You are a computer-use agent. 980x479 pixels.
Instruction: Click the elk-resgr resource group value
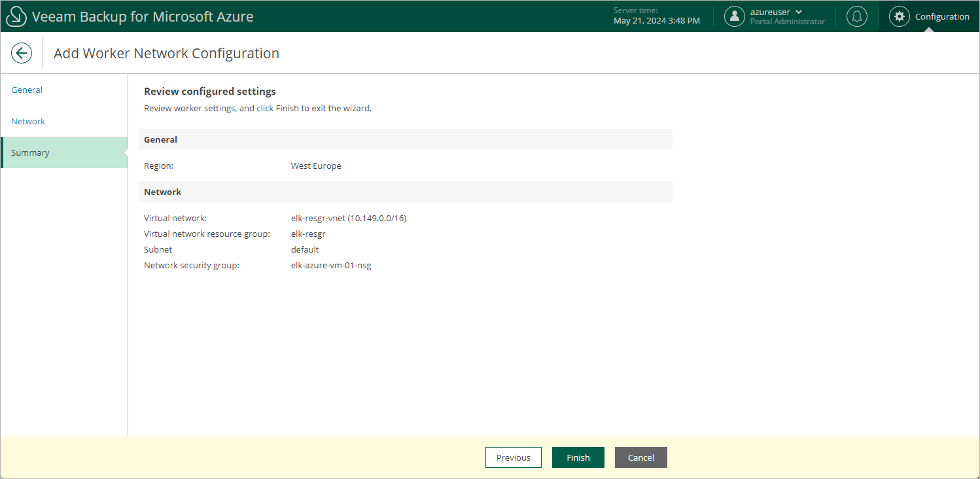click(308, 234)
